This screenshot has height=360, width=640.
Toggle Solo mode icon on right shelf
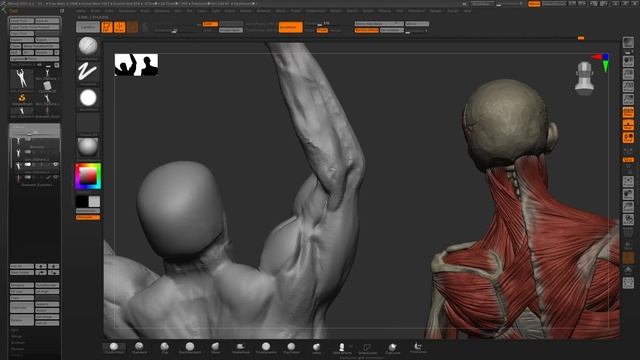click(628, 270)
